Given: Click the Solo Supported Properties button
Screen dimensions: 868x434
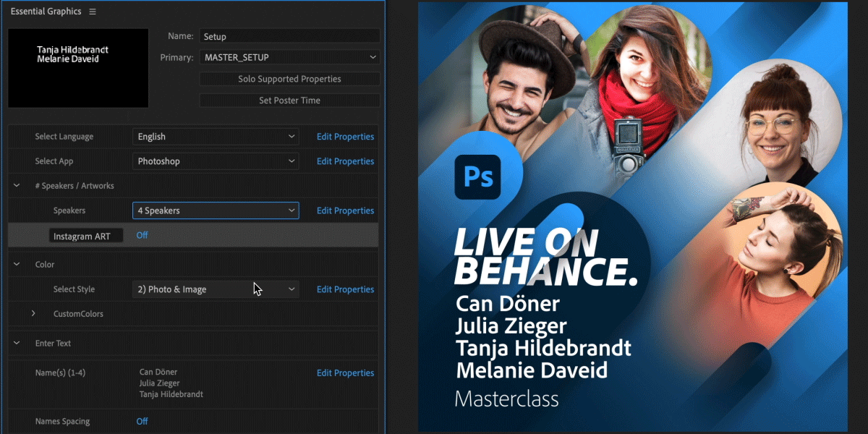Looking at the screenshot, I should [x=289, y=79].
